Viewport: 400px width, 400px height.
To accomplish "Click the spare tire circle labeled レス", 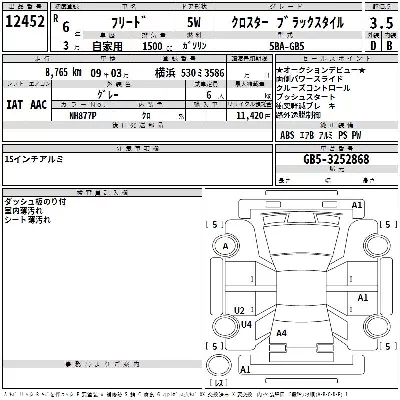I will (x=219, y=365).
